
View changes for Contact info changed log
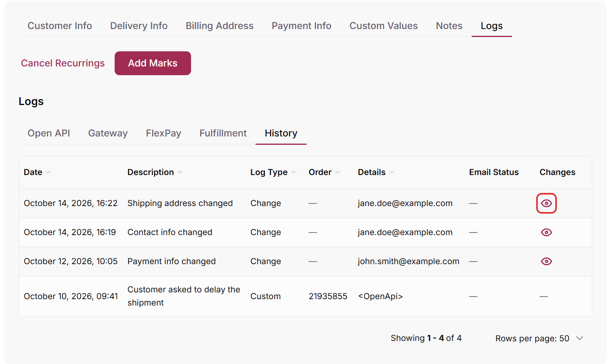(546, 232)
